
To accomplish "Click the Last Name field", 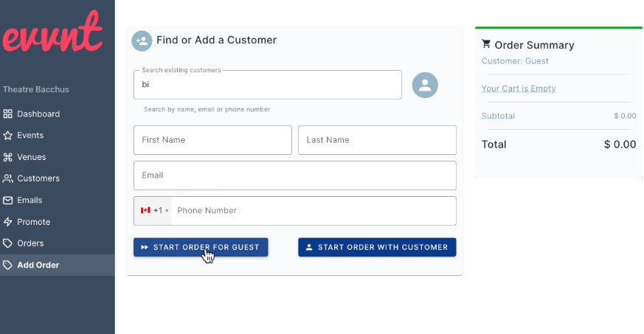I will (x=377, y=140).
